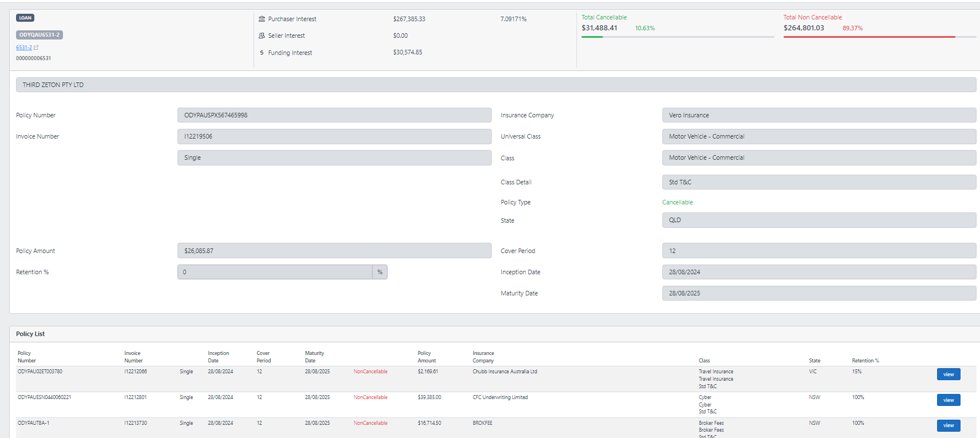Click the Total Cancellable progress bar
The image size is (980, 438).
click(x=677, y=37)
